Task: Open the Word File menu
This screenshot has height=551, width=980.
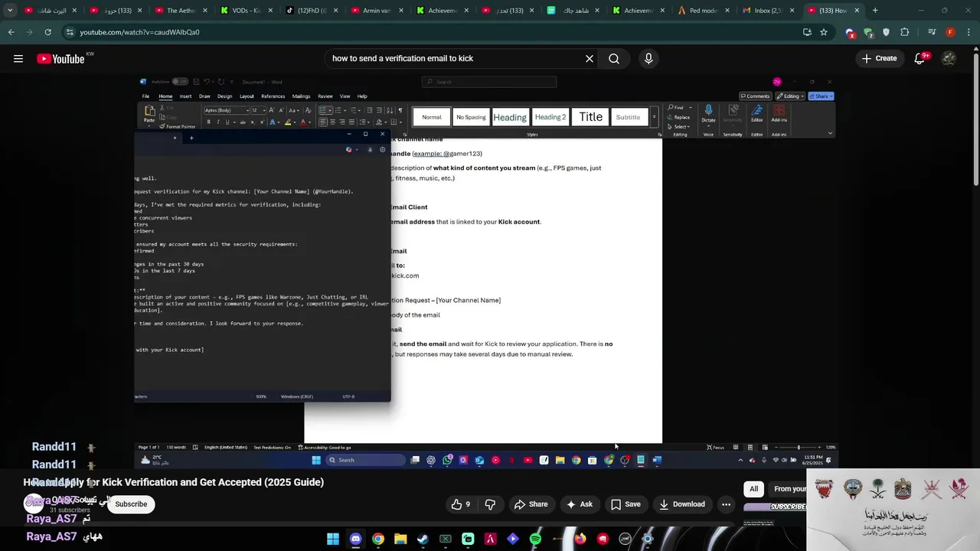Action: [x=145, y=96]
